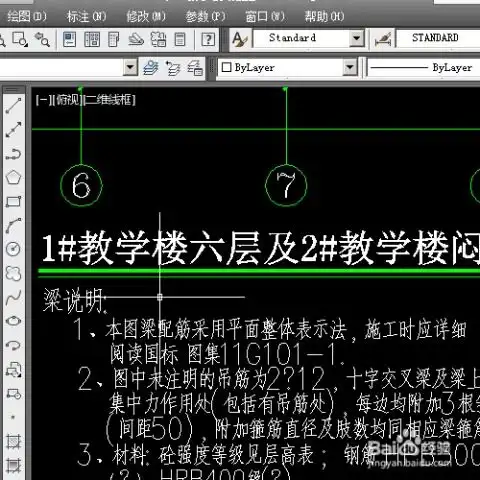Select the Point tool

point(14,417)
